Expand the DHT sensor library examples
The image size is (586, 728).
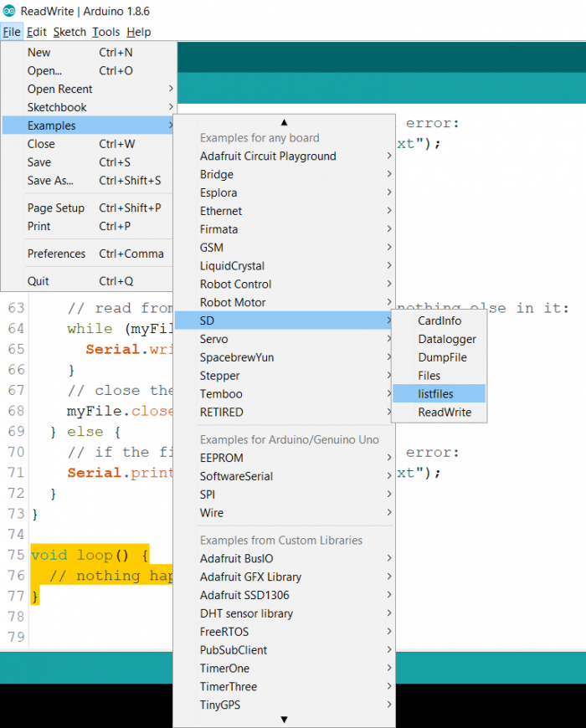[x=284, y=613]
